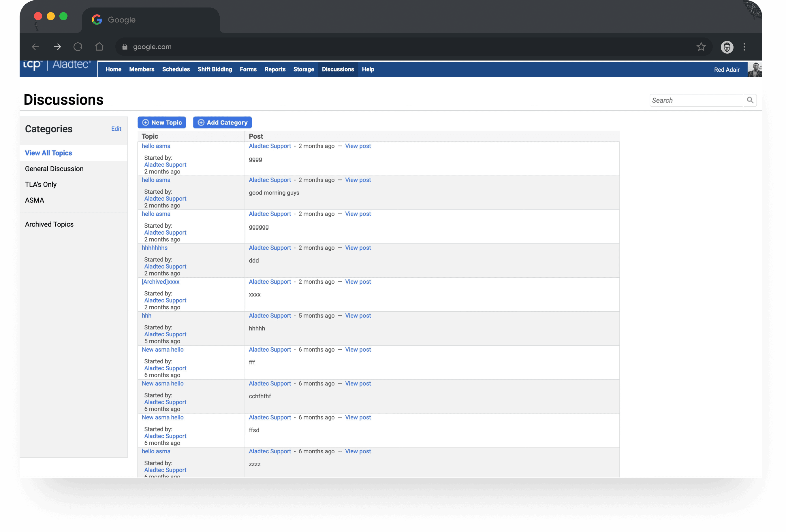The height and width of the screenshot is (532, 786).
Task: Open the Reports menu
Action: (x=274, y=69)
